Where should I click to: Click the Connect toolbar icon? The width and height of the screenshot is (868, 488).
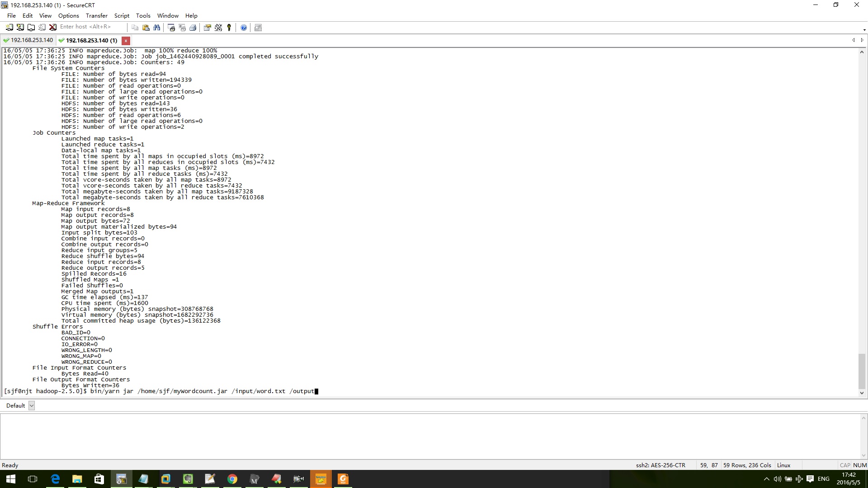click(9, 28)
